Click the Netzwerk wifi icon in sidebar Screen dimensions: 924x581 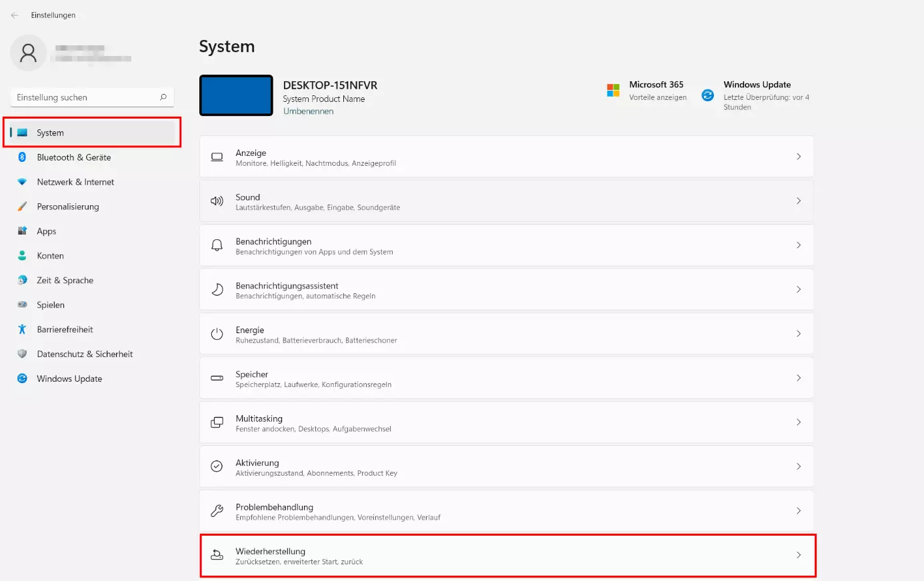(22, 182)
